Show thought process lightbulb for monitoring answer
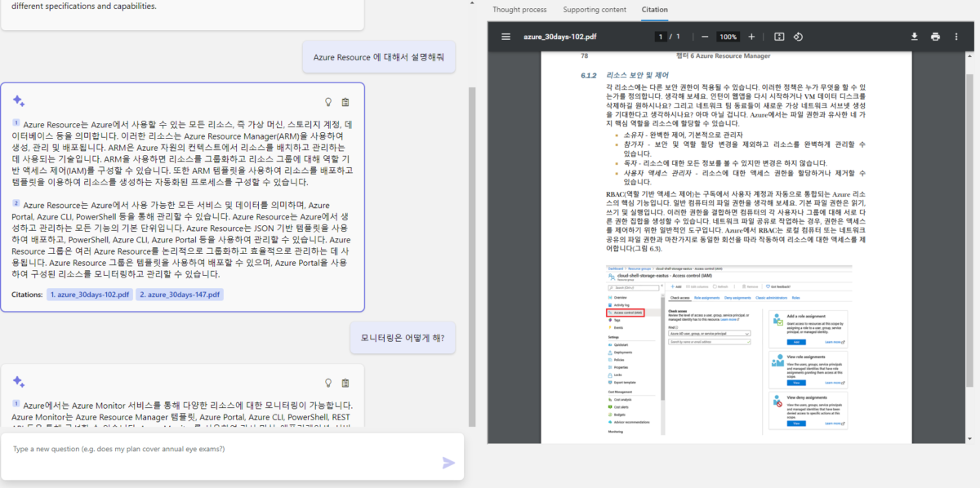Screen dimensions: 980x488 (328, 383)
